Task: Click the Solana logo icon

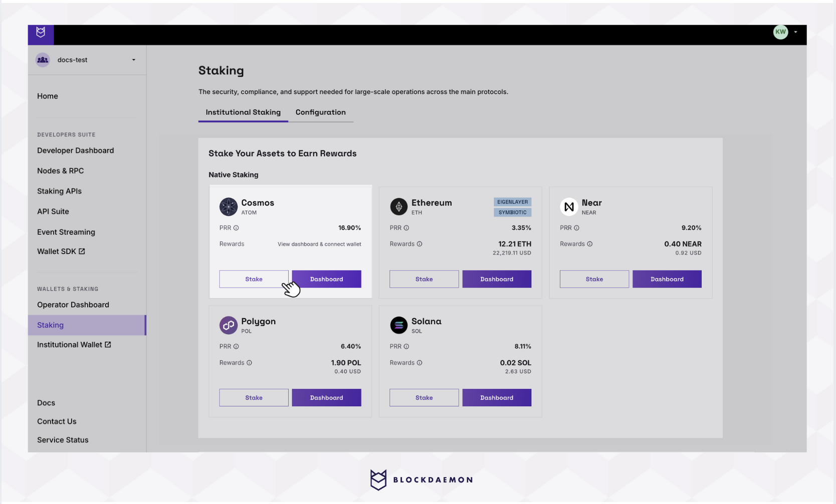Action: [x=399, y=325]
